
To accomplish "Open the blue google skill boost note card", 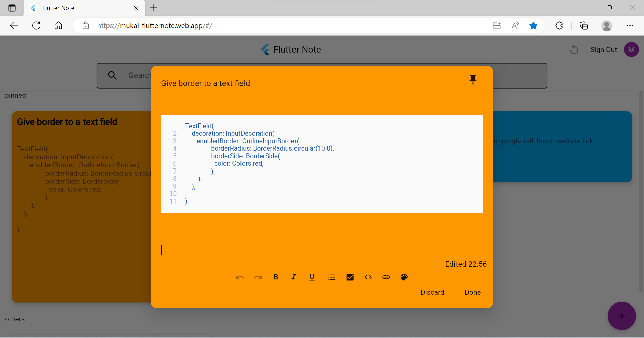I will (562, 147).
